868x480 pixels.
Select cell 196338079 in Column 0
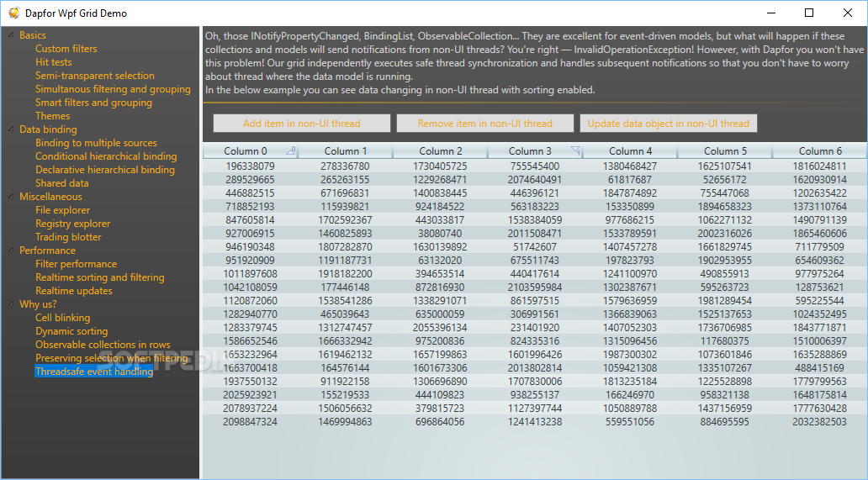tap(250, 166)
